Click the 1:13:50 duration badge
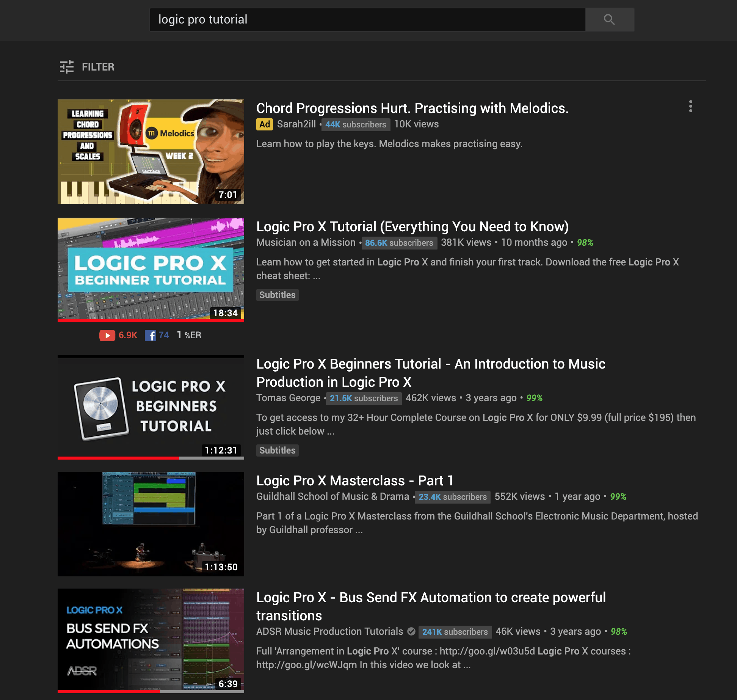737x700 pixels. point(221,567)
